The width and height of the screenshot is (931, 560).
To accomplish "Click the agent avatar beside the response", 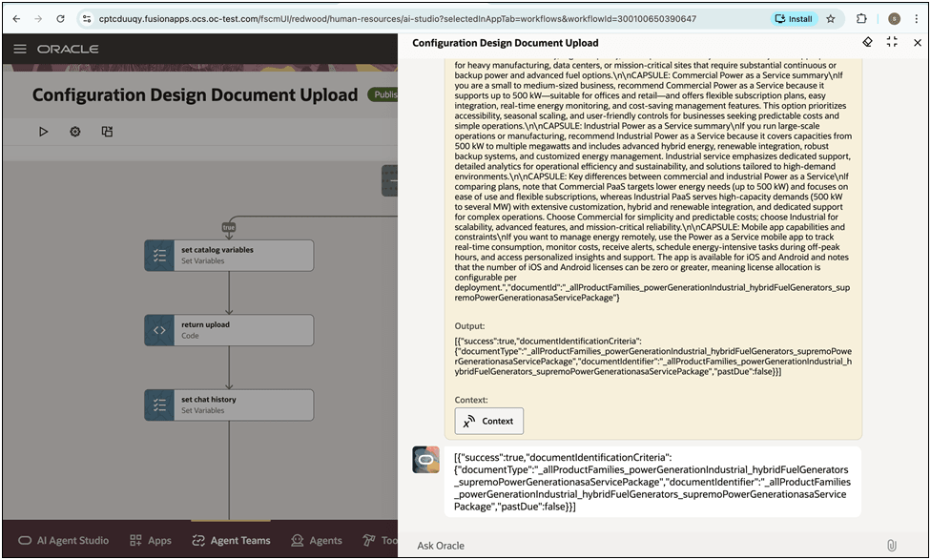I will (425, 460).
